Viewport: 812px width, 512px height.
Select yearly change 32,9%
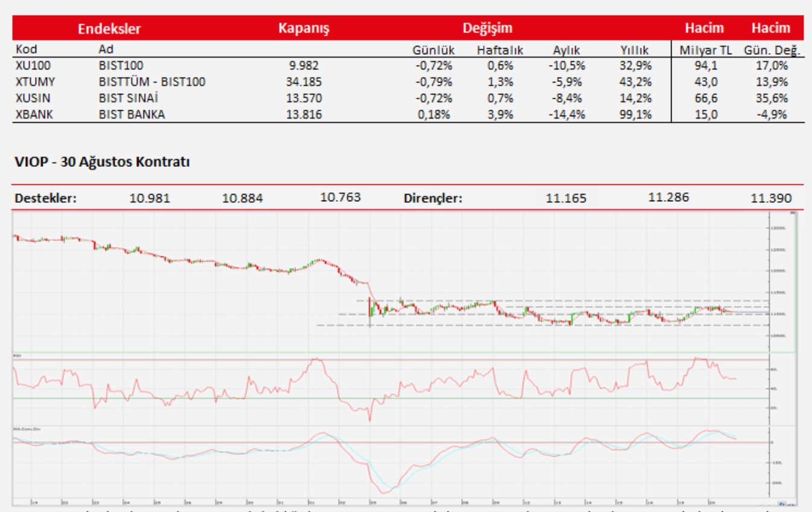[635, 66]
